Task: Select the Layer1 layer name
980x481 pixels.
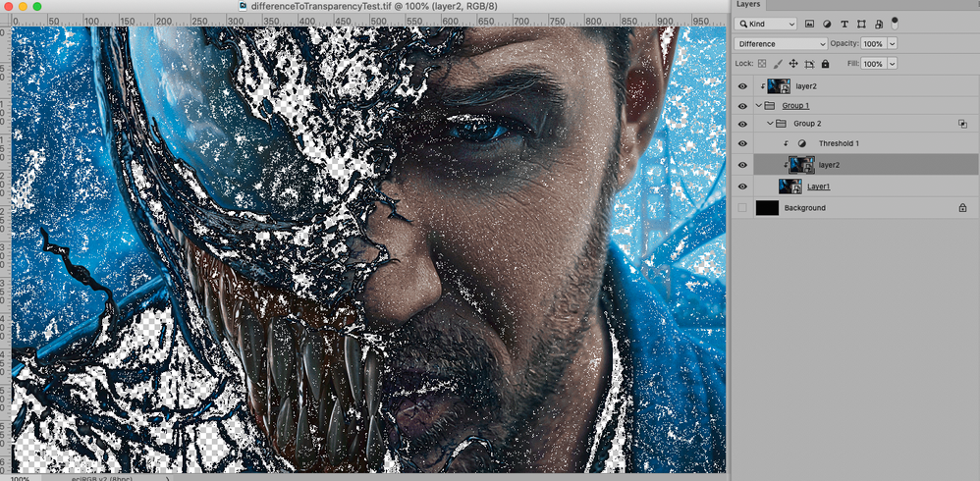Action: [819, 187]
